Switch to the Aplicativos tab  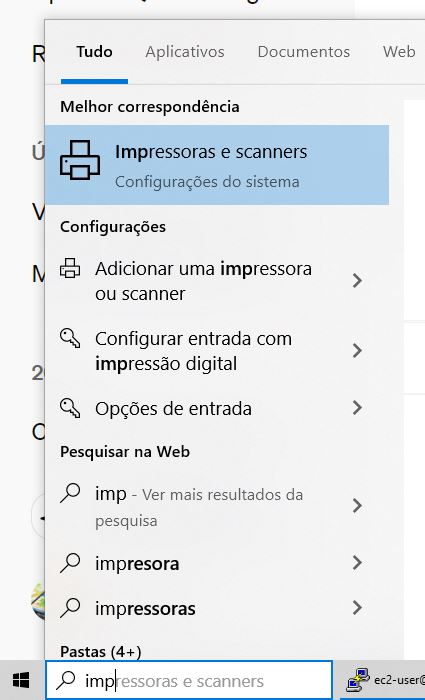point(185,52)
